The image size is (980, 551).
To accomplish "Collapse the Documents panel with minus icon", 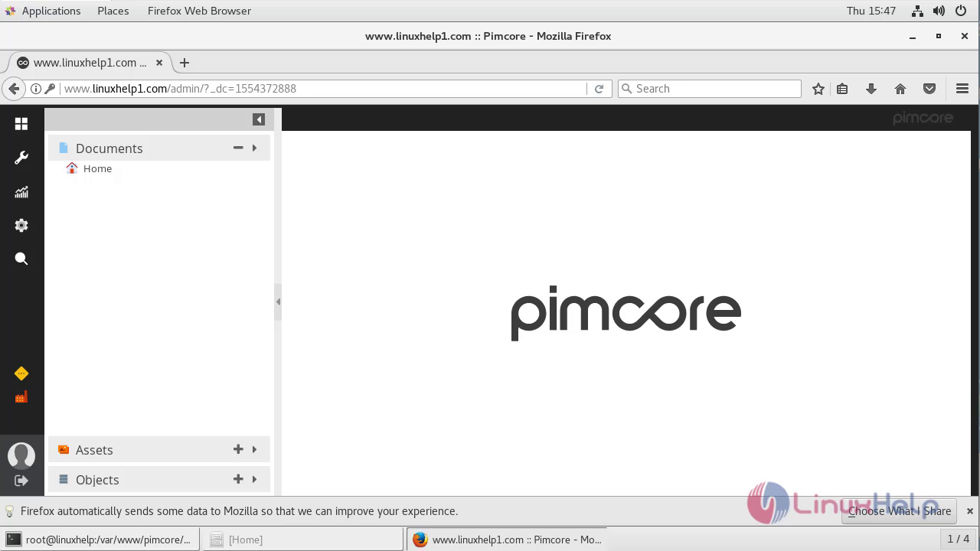I will pyautogui.click(x=238, y=148).
